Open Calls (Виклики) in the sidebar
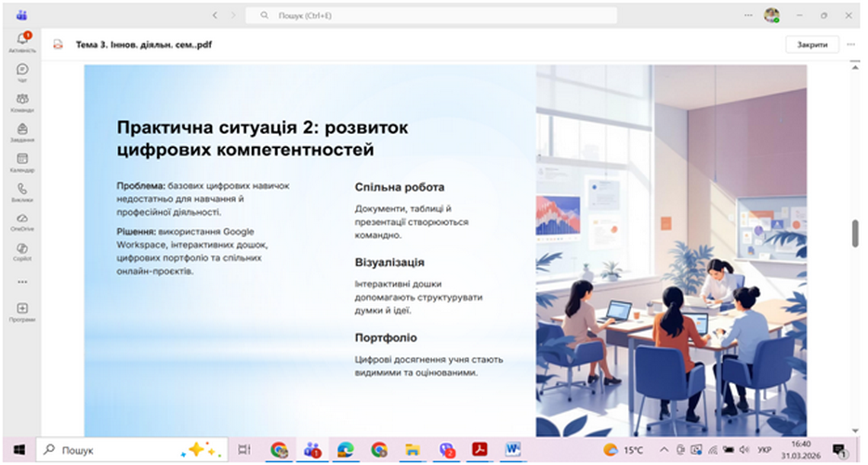868x465 pixels. point(22,192)
